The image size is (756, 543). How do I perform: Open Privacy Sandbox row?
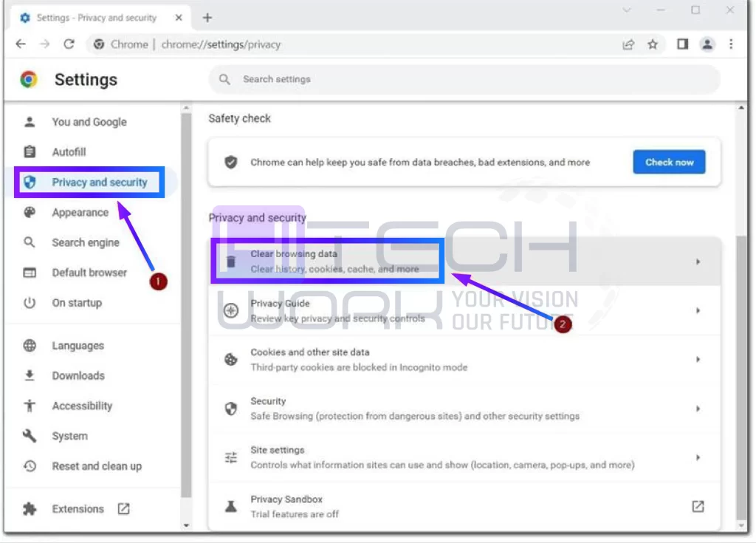point(465,507)
